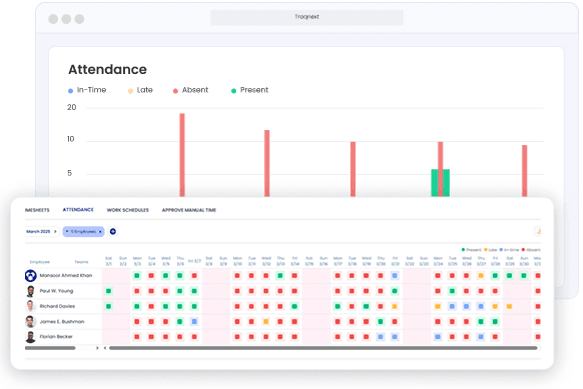Click Florian Becker's avatar photo
The image size is (583, 389).
(x=30, y=337)
